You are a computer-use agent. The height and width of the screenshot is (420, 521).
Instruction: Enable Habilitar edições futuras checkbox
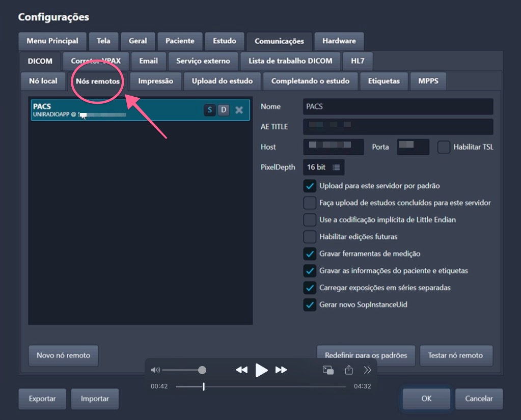(x=310, y=237)
